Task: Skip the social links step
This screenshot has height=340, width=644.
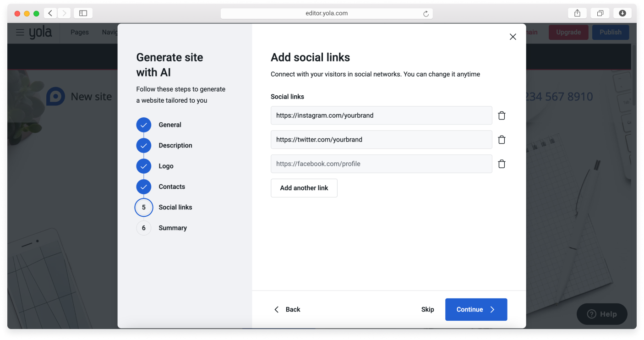Action: 427,310
